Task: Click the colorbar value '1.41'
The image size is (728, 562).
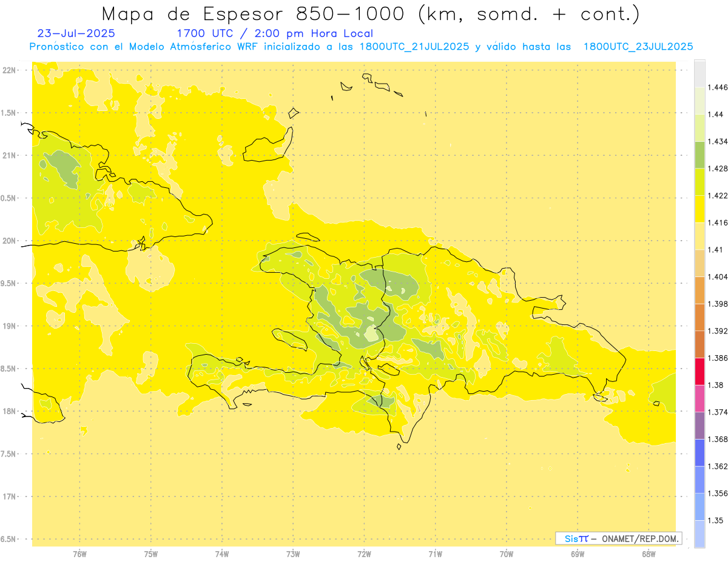Action: coord(715,250)
